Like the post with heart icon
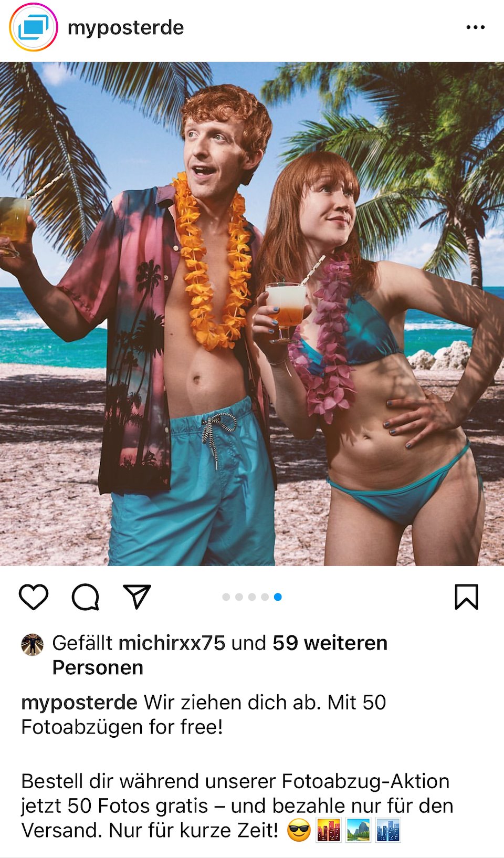This screenshot has height=858, width=504. pos(34,597)
